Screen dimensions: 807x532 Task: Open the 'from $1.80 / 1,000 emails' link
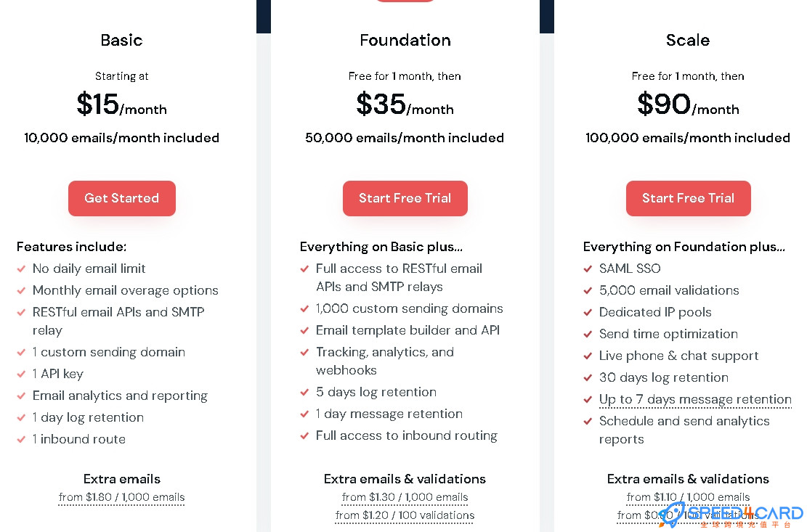click(121, 497)
